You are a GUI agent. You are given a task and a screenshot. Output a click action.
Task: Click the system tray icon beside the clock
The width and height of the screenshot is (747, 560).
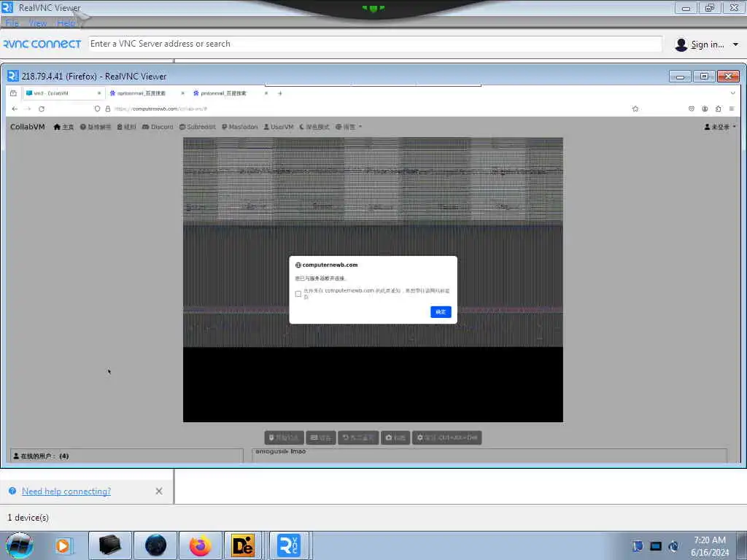[x=673, y=546]
